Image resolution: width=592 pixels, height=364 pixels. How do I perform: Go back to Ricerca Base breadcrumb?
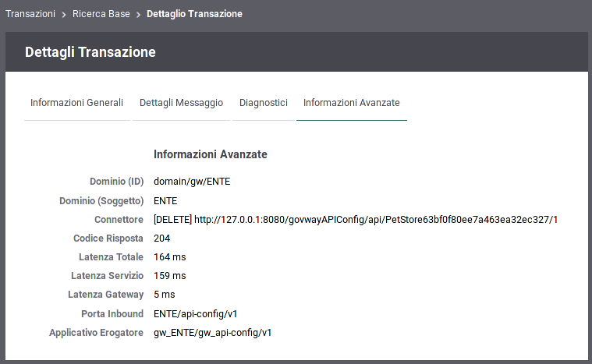pyautogui.click(x=101, y=14)
